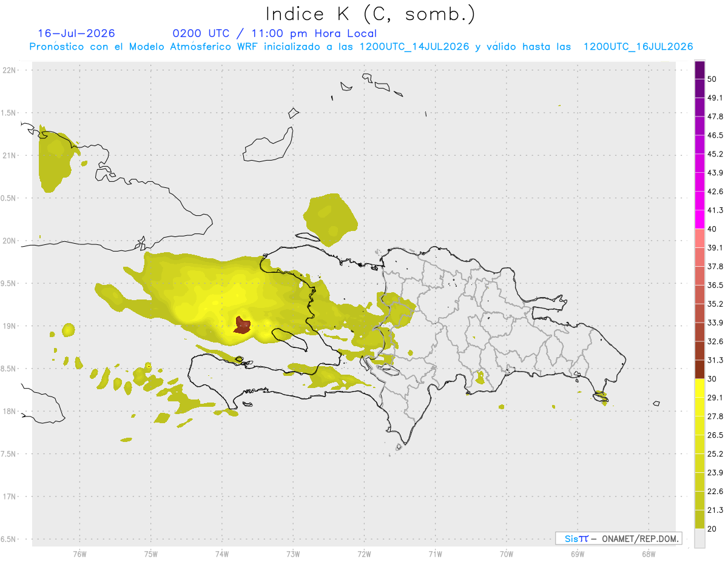The width and height of the screenshot is (728, 562).
Task: Click the dark red K-index hotspot on the map
Action: (x=243, y=325)
